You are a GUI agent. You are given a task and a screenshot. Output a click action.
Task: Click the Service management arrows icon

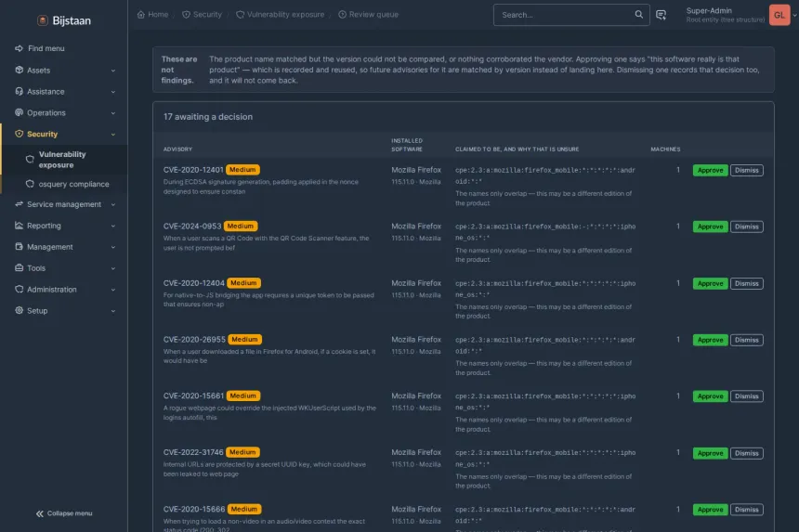point(19,204)
